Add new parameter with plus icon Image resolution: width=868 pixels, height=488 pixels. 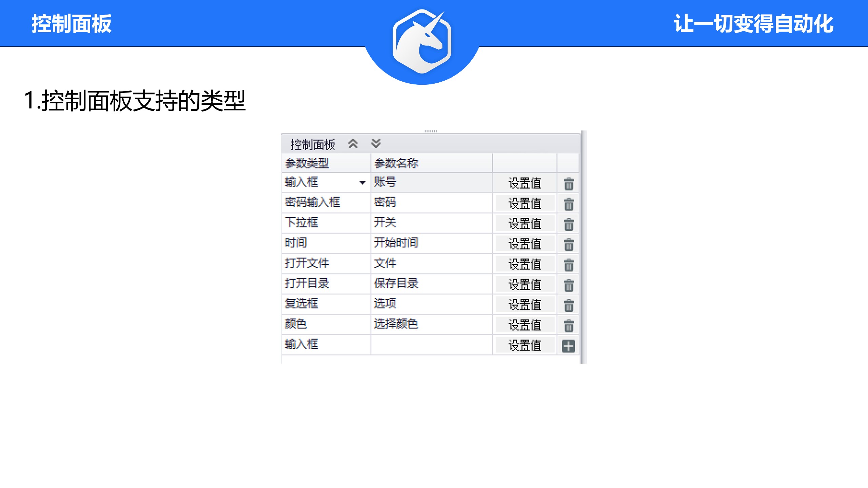568,346
